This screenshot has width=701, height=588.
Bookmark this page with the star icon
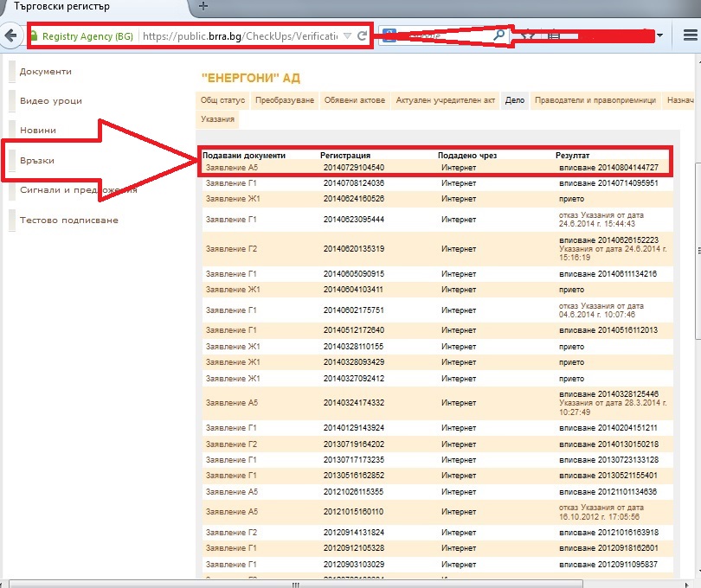528,36
